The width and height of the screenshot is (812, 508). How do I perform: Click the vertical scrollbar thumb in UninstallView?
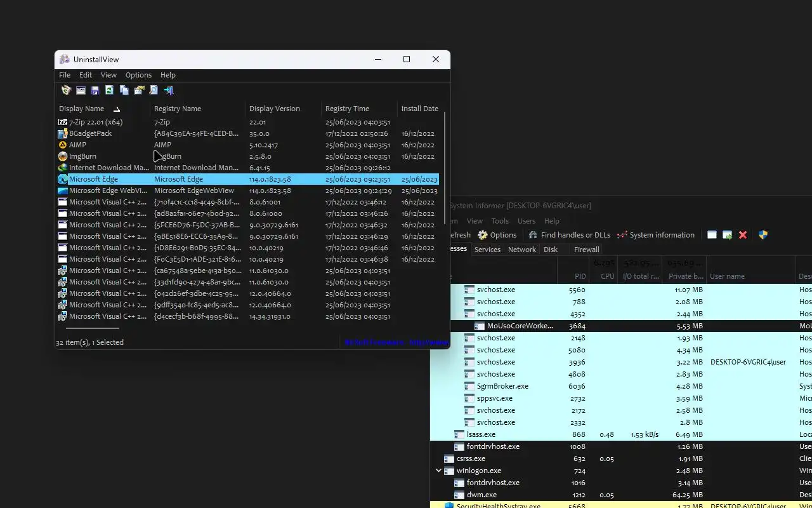(445, 168)
